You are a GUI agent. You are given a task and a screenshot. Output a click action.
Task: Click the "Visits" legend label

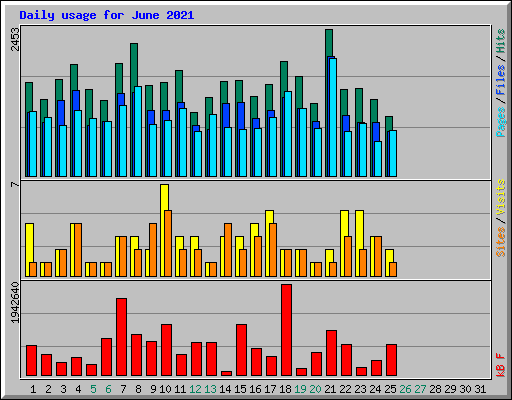point(500,197)
